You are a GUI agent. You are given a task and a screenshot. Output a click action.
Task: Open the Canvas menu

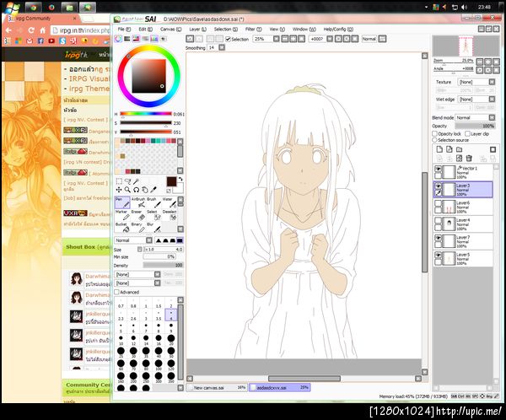point(170,29)
